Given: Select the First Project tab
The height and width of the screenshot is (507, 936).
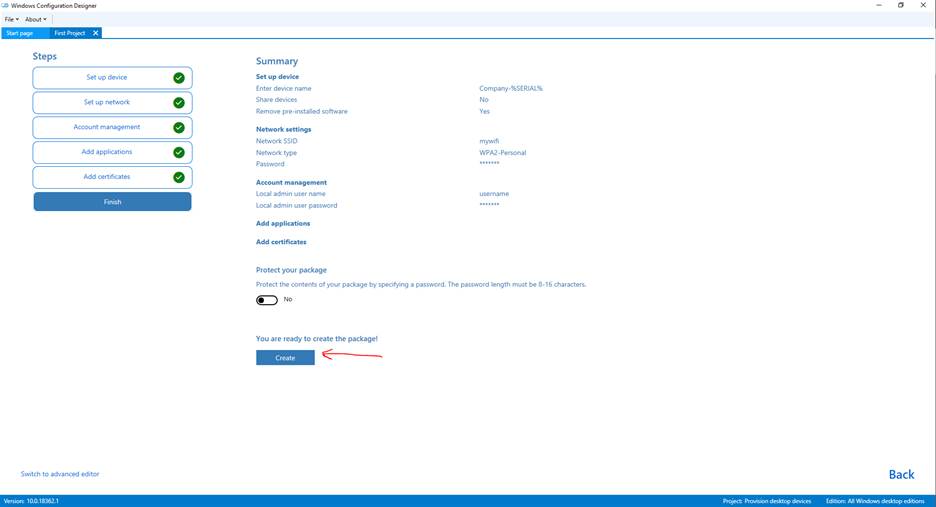Looking at the screenshot, I should (70, 33).
